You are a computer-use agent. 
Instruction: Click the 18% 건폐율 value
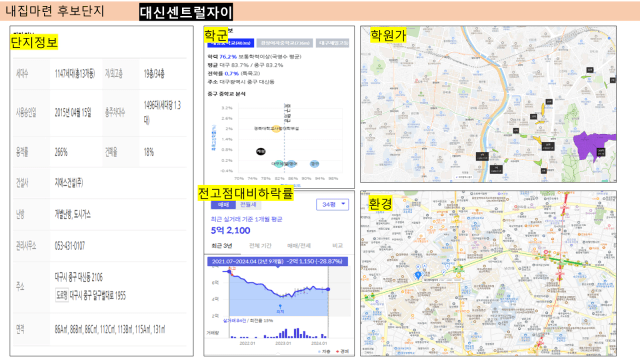149,152
